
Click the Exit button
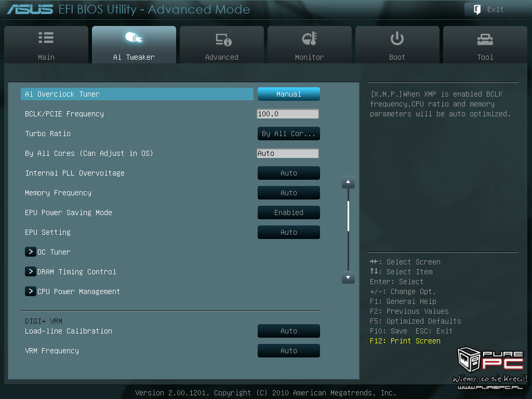pos(495,9)
